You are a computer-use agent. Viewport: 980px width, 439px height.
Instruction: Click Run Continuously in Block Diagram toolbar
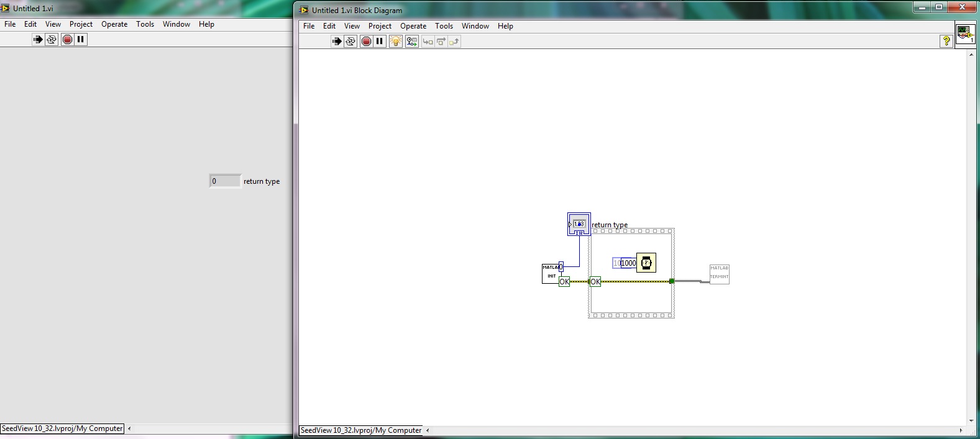pyautogui.click(x=350, y=42)
